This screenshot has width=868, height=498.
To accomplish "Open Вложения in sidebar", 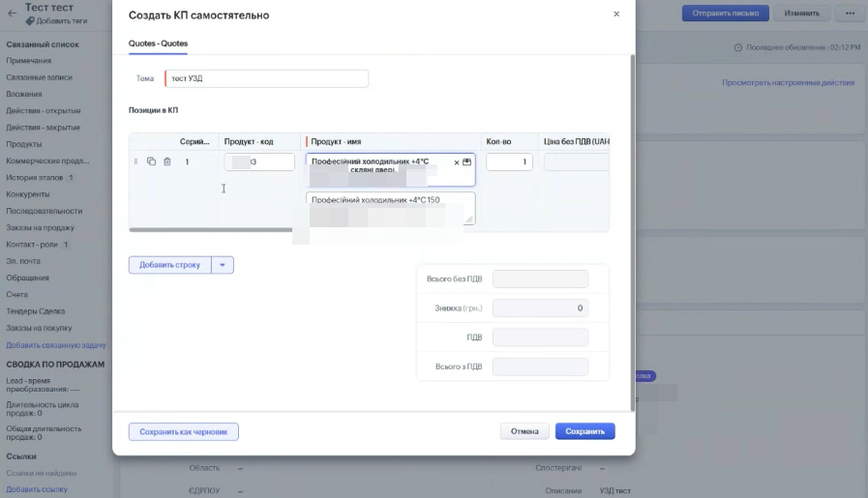I will (24, 94).
